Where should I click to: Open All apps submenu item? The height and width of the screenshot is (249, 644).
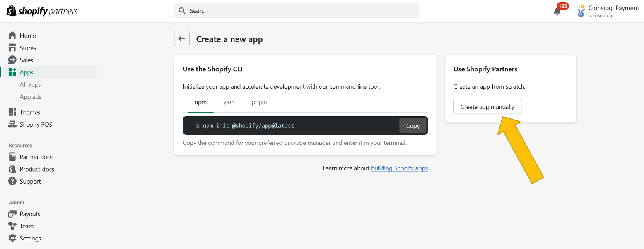pos(30,84)
